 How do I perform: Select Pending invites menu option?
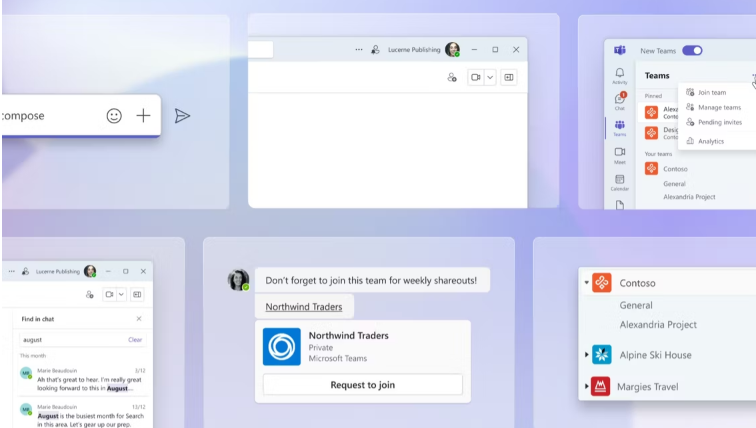(x=716, y=122)
